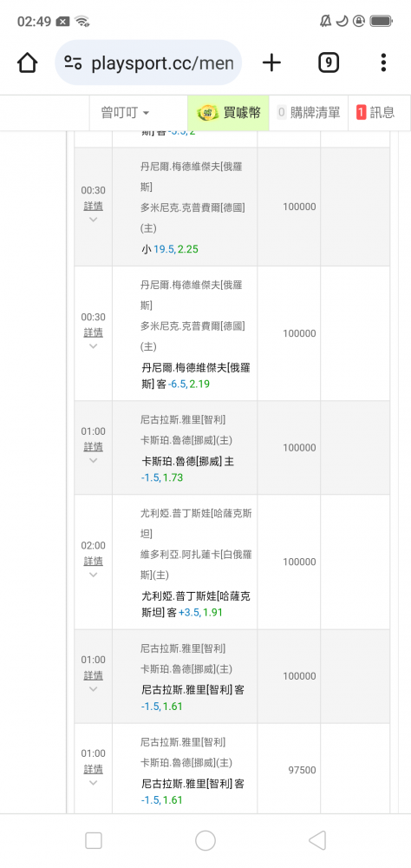This screenshot has width=411, height=868.
Task: Expand chevron under first 00:30 詳情 row
Action: pyautogui.click(x=93, y=220)
